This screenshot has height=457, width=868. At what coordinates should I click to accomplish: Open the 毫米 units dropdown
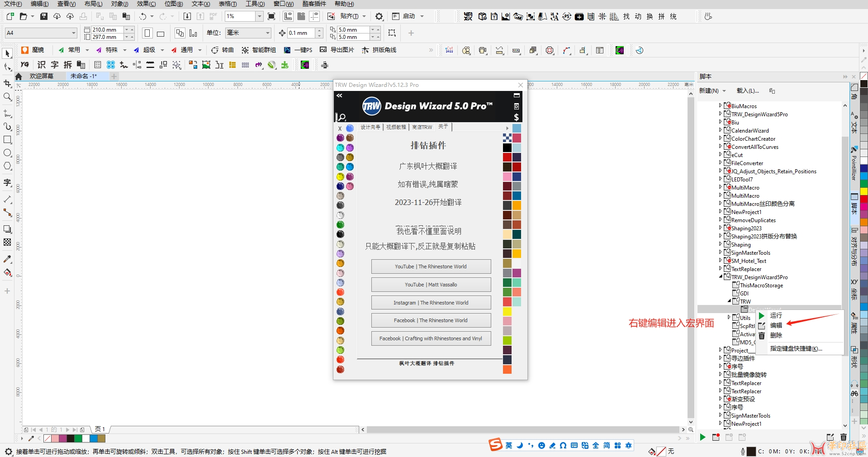[x=267, y=33]
